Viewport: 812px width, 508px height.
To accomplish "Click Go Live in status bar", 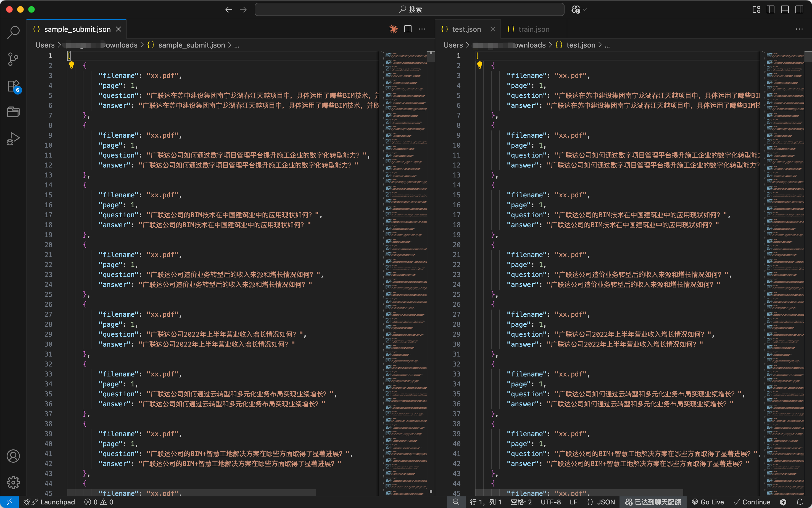I will (708, 502).
